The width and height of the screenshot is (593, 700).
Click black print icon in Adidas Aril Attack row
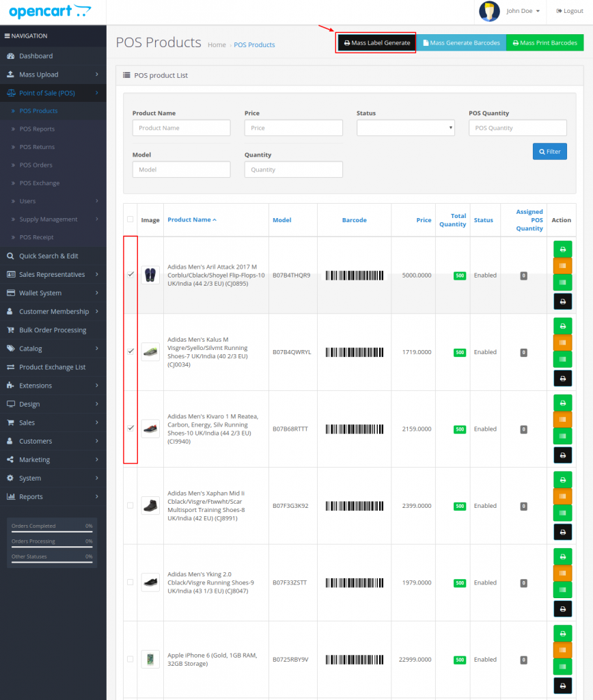[x=563, y=301]
